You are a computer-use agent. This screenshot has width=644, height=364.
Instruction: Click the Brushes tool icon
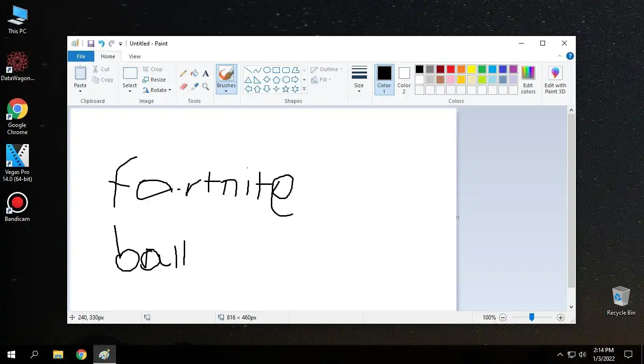coord(226,73)
